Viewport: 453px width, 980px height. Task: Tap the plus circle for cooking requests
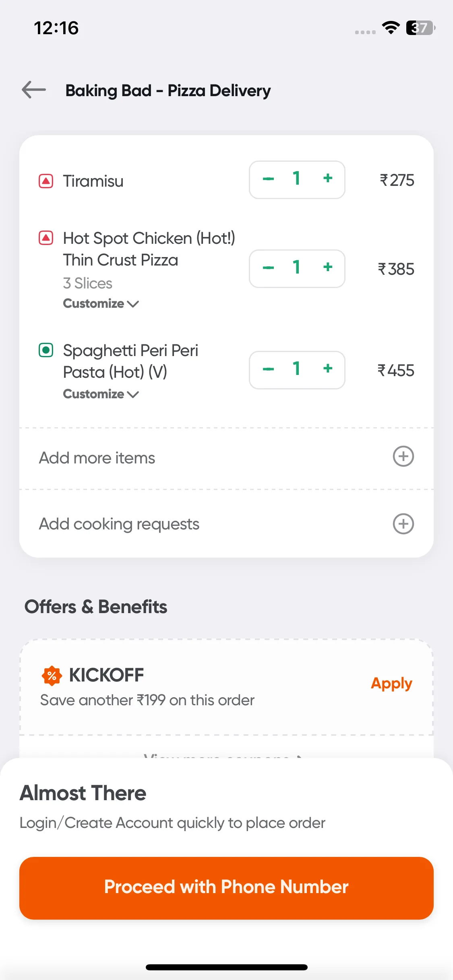pos(403,524)
